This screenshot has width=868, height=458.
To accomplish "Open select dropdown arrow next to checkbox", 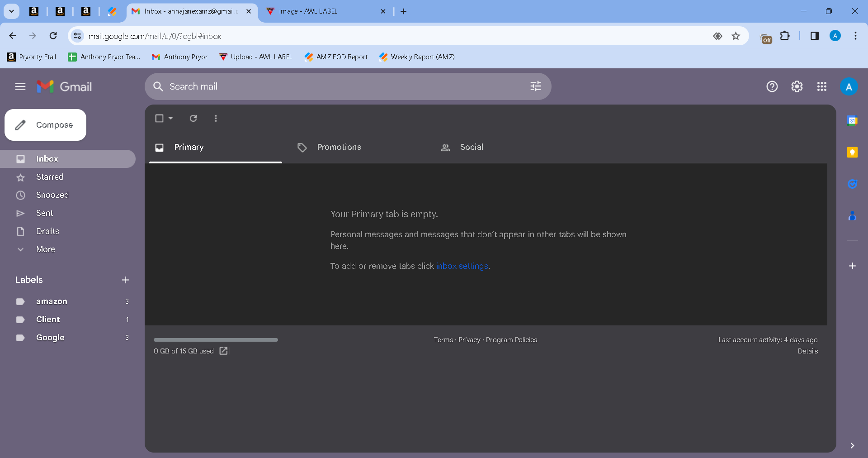I will 170,118.
